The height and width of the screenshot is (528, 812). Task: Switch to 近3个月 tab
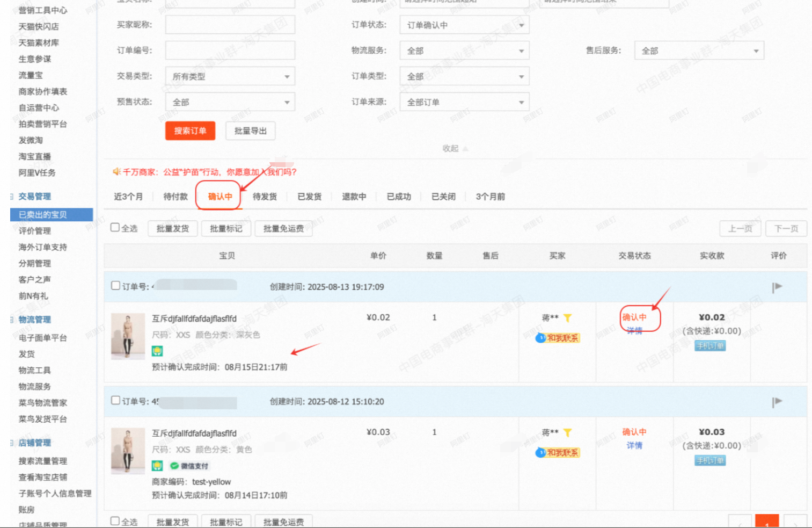128,197
